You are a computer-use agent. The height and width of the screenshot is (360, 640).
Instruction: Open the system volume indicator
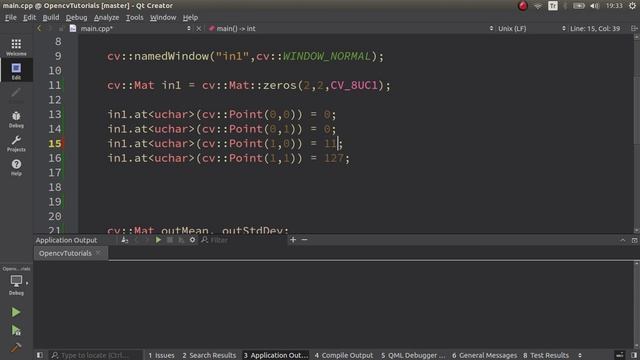click(x=595, y=6)
